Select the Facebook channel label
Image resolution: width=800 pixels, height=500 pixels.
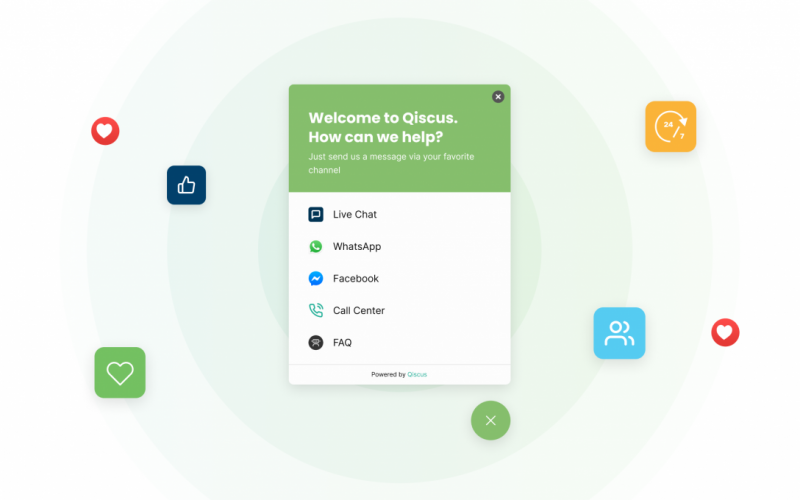click(356, 279)
